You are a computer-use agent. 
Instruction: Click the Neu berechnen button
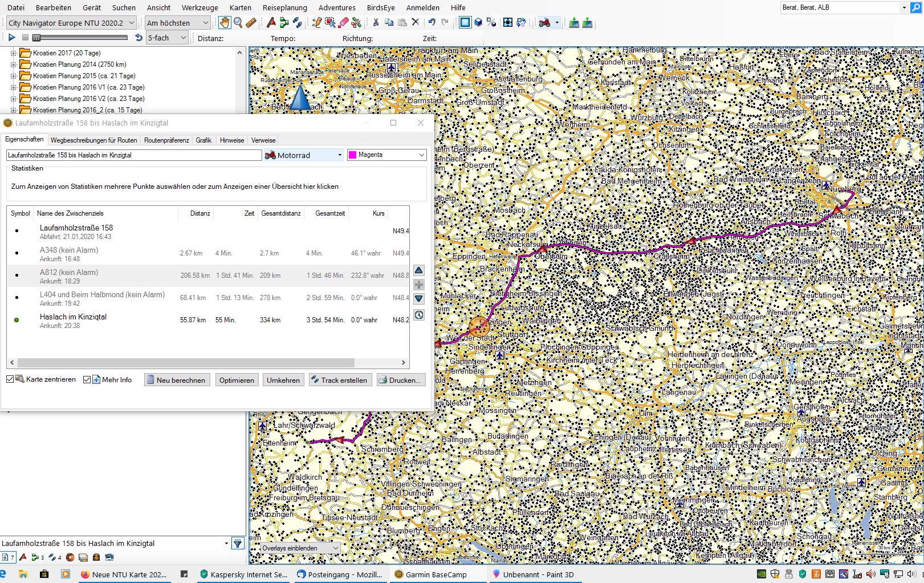pos(177,380)
